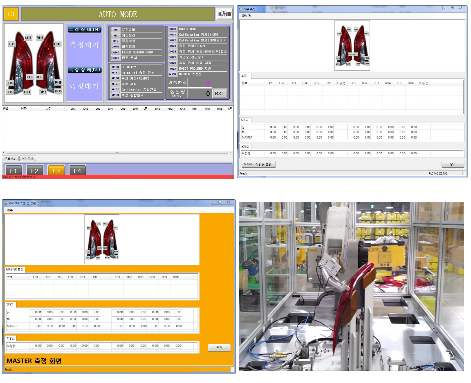Select tail lamp thumbnail in white measurement window
Image resolution: width=471 pixels, height=383 pixels.
352,46
